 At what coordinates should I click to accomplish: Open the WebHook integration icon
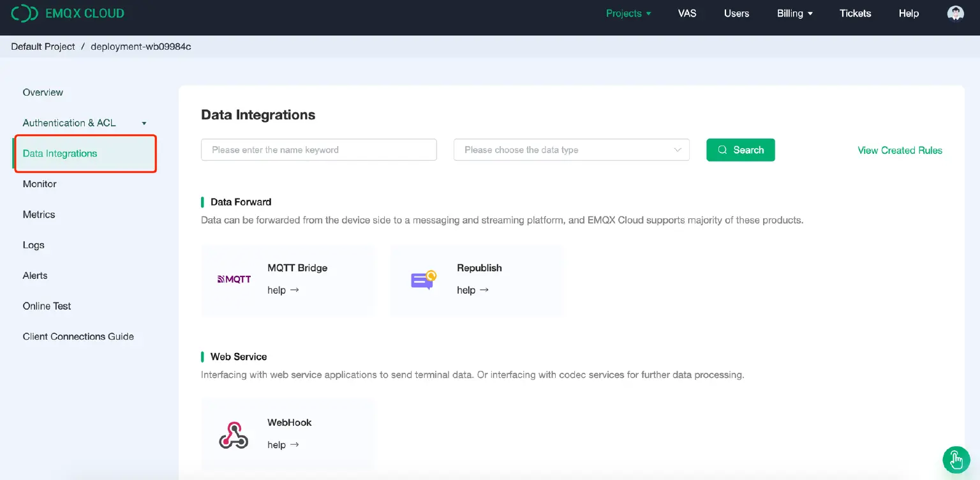232,433
